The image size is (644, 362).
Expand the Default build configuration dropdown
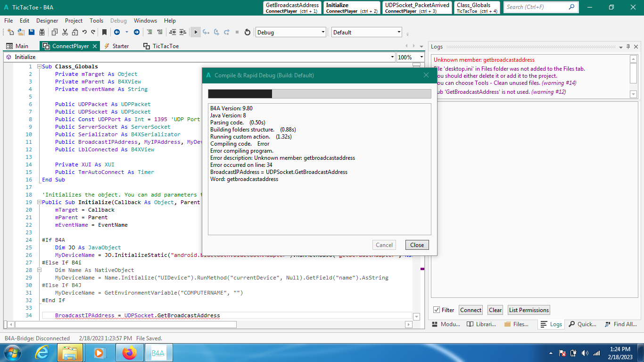point(399,32)
